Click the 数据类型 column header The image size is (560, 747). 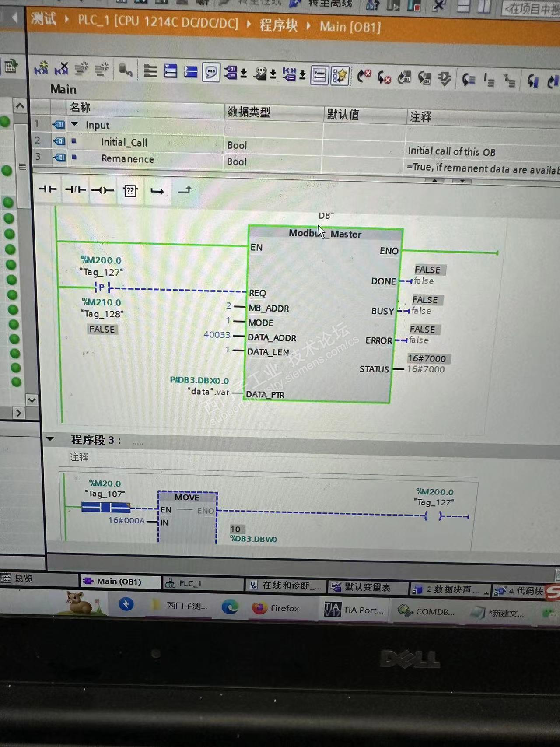(x=248, y=112)
